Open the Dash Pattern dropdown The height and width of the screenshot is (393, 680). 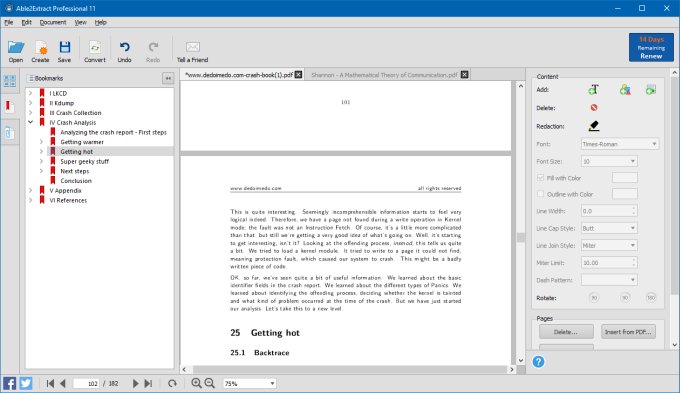[609, 280]
